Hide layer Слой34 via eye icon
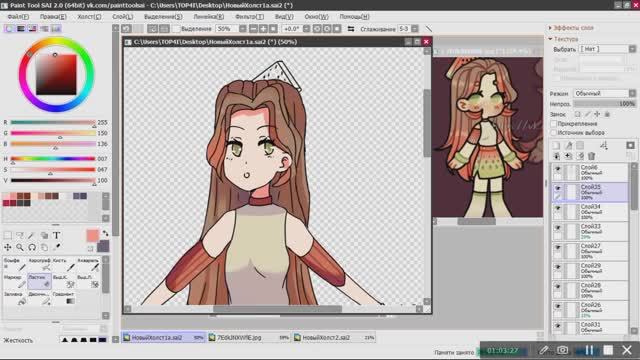Image resolution: width=640 pixels, height=360 pixels. [558, 208]
